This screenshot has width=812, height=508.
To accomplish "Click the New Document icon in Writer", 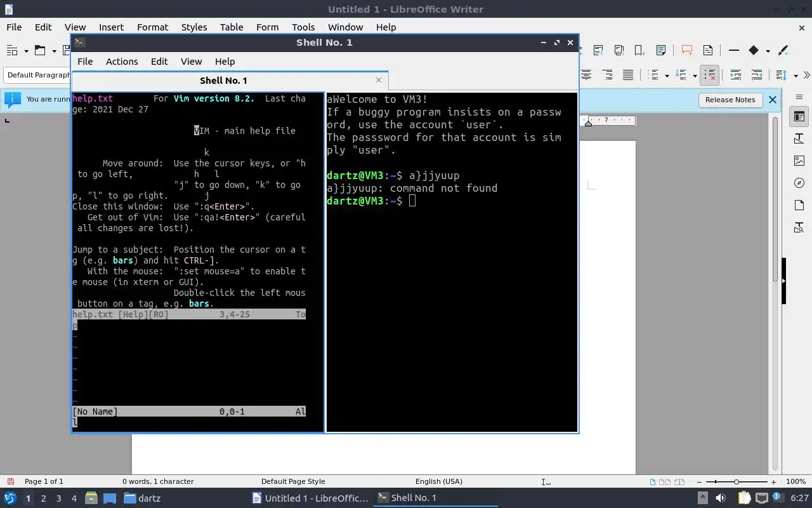I will click(x=12, y=50).
